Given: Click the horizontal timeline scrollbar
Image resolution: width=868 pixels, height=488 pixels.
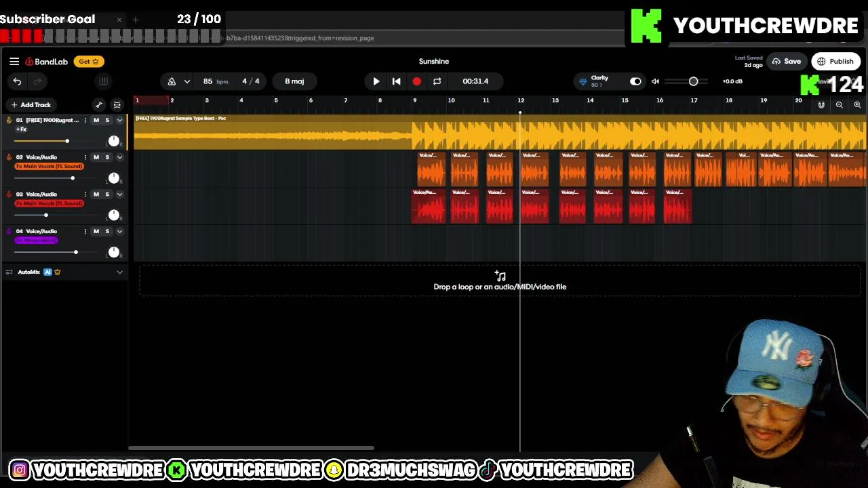Looking at the screenshot, I should (251, 448).
